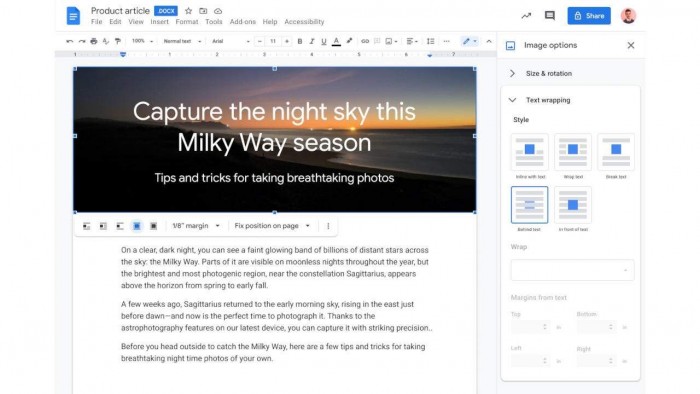Close the Image options panel
This screenshot has height=394, width=700.
[x=630, y=45]
